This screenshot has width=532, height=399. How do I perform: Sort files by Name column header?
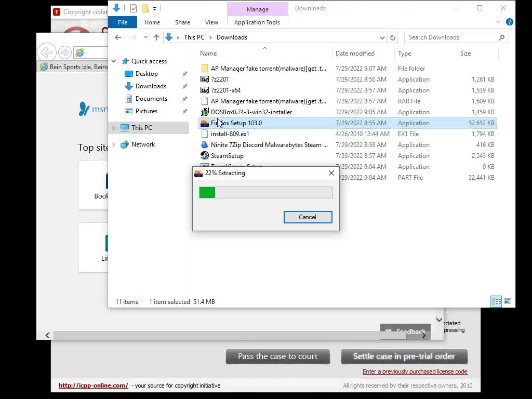(208, 54)
